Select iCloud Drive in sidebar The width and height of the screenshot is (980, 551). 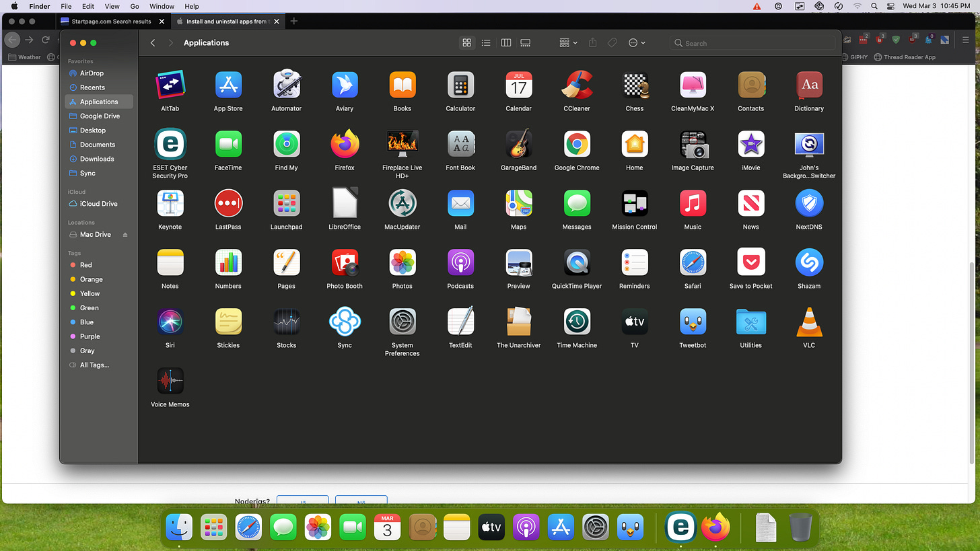tap(99, 204)
